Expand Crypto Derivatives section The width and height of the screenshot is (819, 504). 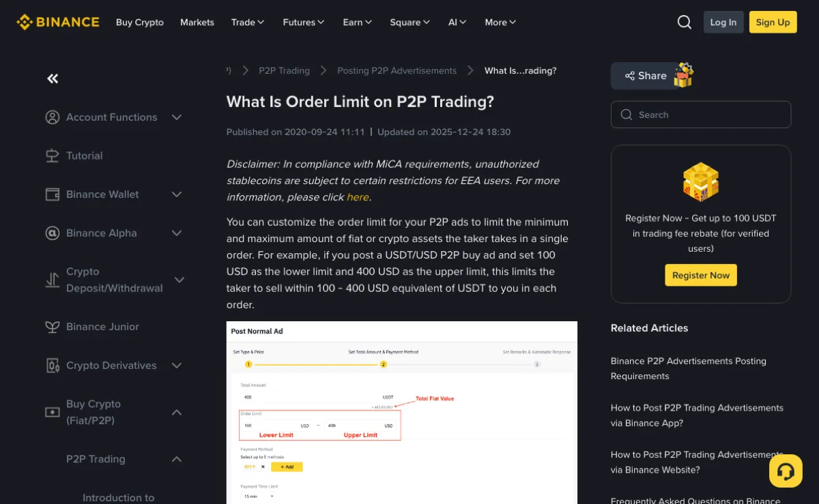click(177, 366)
